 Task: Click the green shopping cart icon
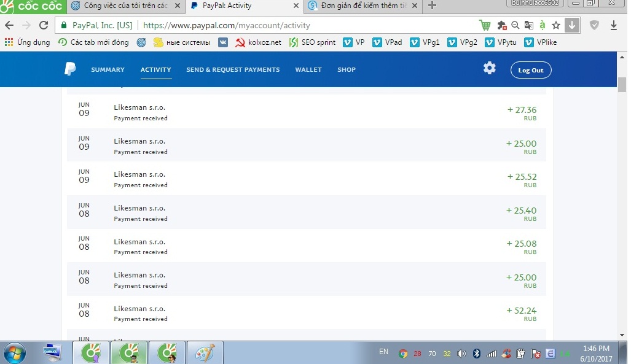[485, 25]
